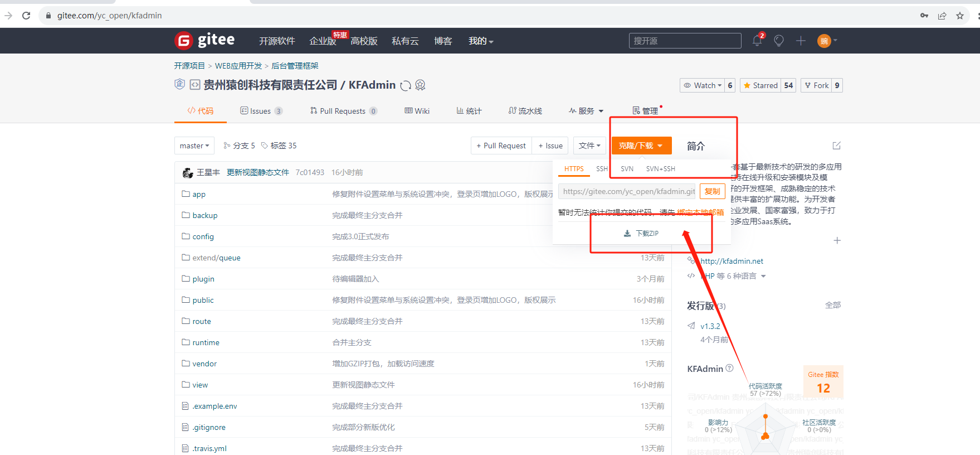
Task: Open 私有云 in the header
Action: coord(405,41)
